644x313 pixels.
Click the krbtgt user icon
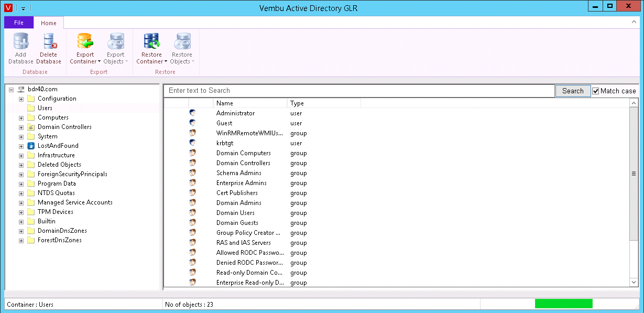[192, 143]
